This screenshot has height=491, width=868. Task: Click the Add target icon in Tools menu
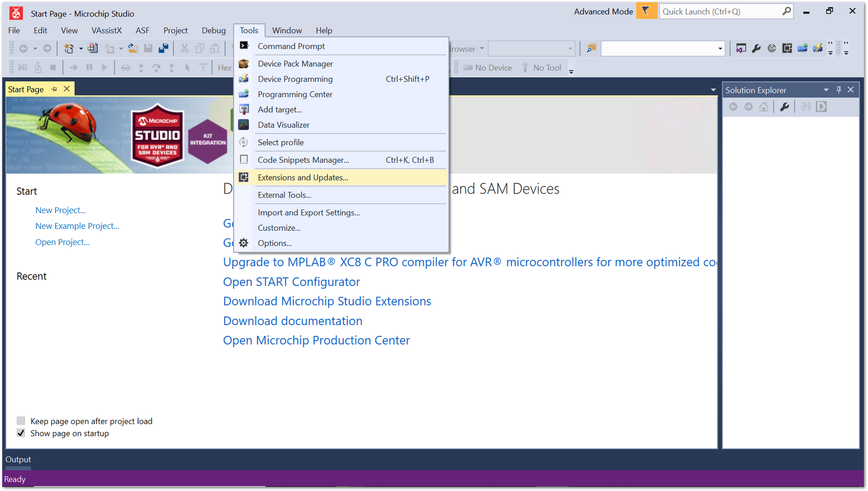pyautogui.click(x=244, y=110)
